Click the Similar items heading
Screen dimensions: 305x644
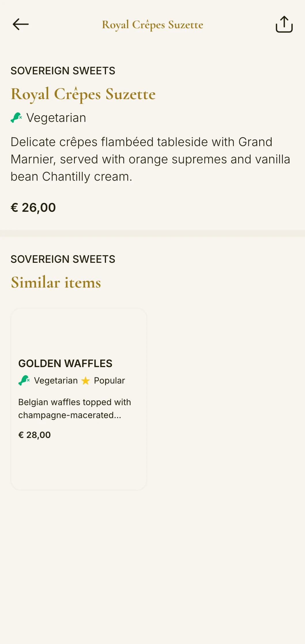pos(56,282)
